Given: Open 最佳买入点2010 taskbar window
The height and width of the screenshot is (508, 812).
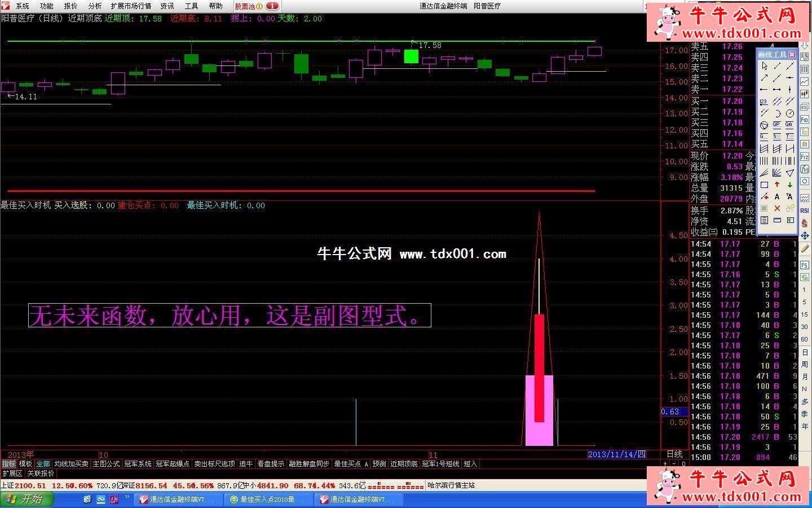Looking at the screenshot, I should (267, 500).
